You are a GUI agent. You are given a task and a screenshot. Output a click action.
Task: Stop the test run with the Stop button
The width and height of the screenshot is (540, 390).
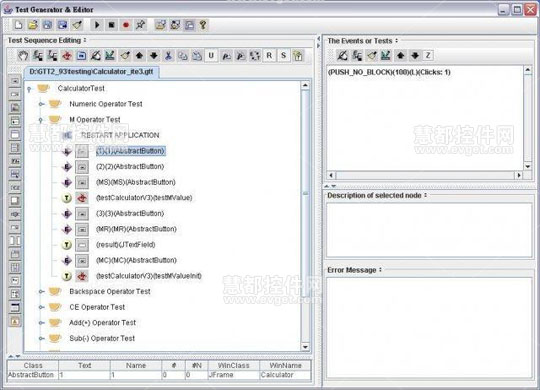click(x=111, y=25)
